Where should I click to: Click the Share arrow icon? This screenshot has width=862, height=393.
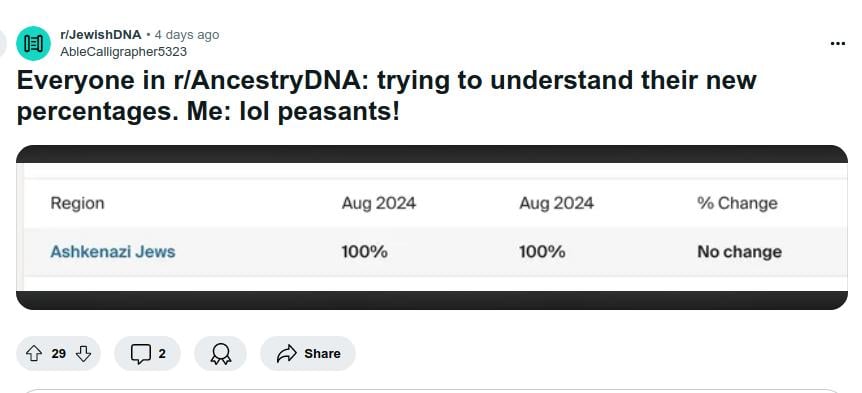pyautogui.click(x=286, y=353)
